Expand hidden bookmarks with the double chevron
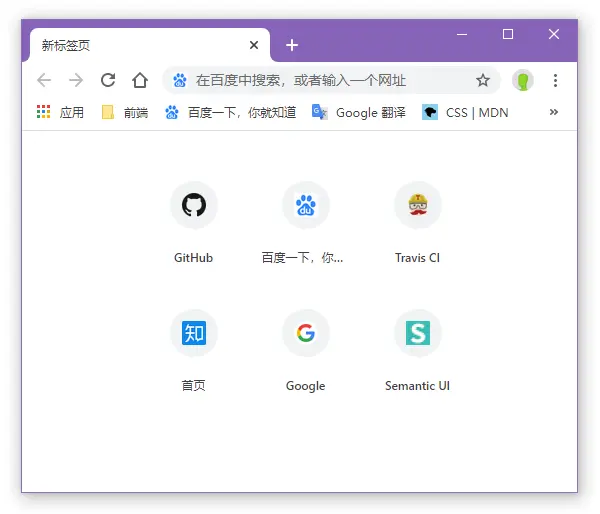600x514 pixels. coord(553,112)
